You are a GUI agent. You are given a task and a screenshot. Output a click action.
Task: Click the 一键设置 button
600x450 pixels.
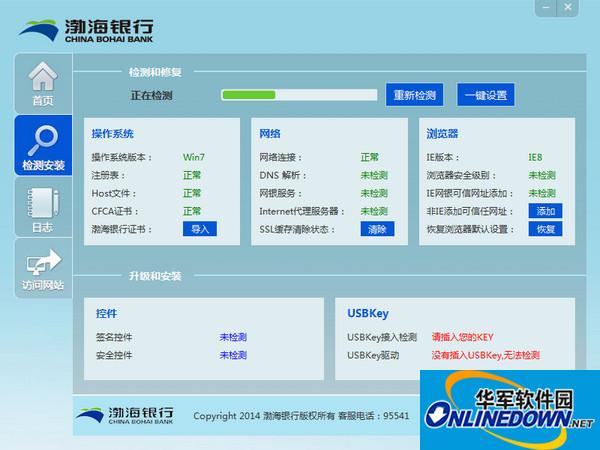click(486, 95)
